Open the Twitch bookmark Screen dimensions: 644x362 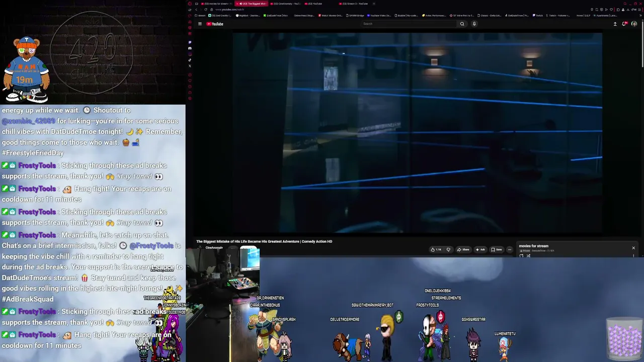(x=538, y=16)
